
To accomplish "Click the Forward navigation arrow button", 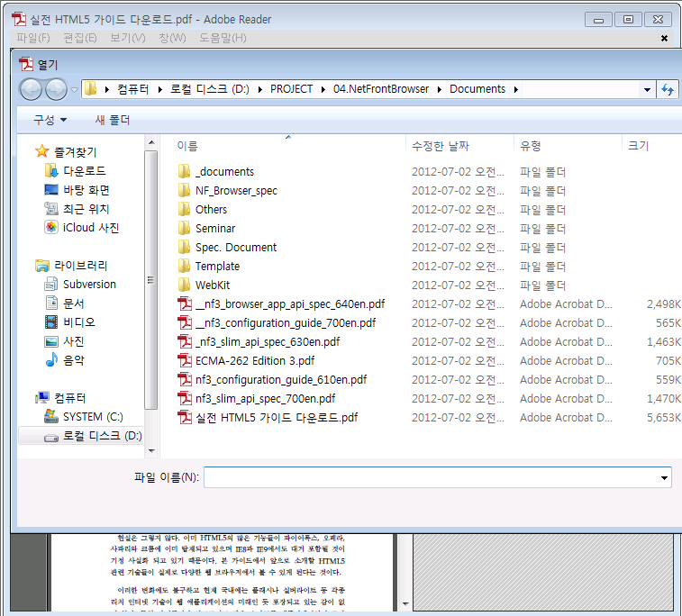I will [56, 89].
